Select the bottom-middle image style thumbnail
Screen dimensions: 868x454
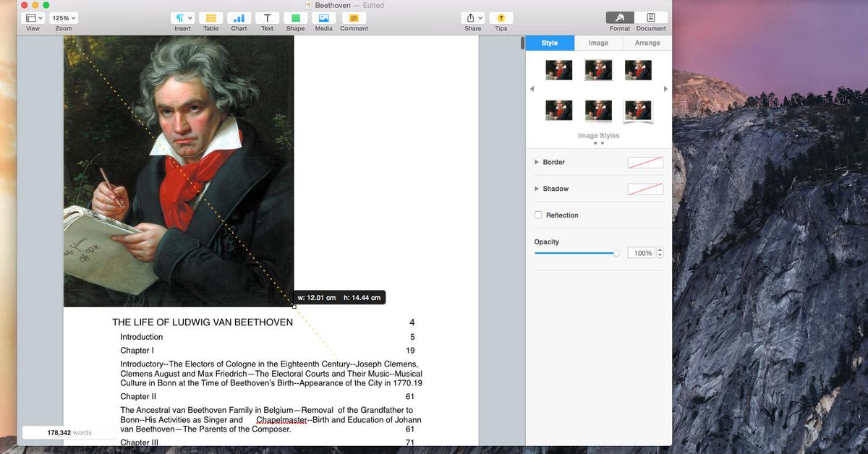(x=598, y=111)
